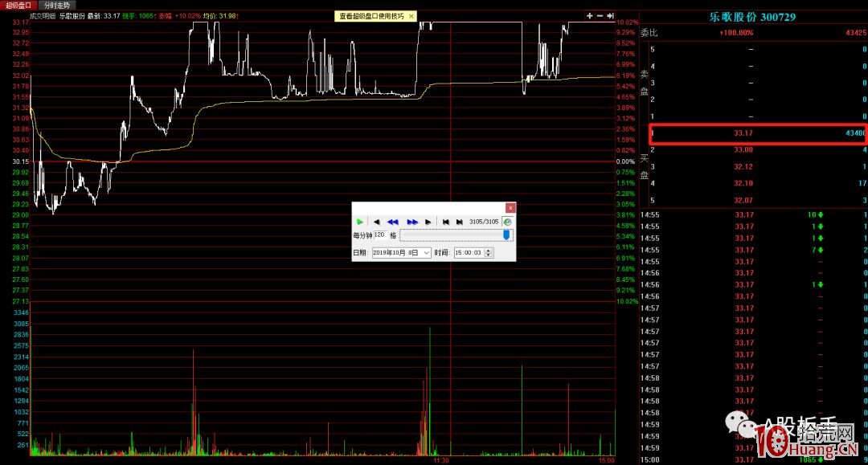Open the 日期 date dropdown
Screen dimensions: 868x465
426,253
